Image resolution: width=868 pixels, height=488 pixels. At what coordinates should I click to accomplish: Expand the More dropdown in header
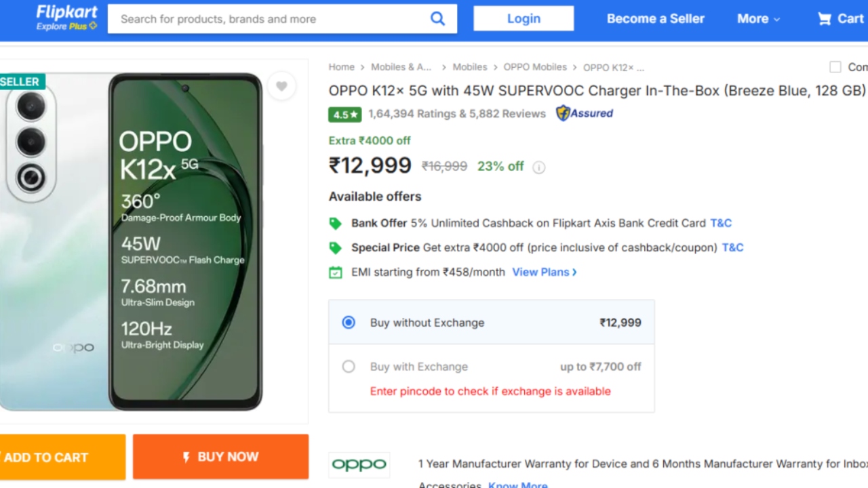[758, 19]
